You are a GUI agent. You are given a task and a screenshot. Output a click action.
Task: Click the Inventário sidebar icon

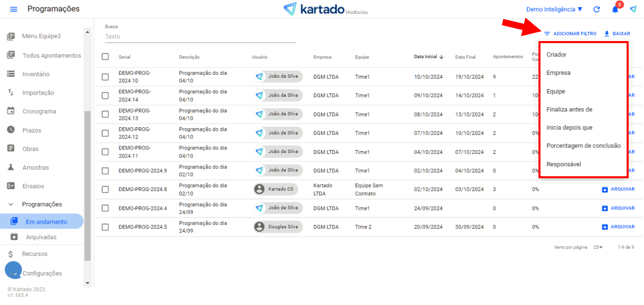10,74
